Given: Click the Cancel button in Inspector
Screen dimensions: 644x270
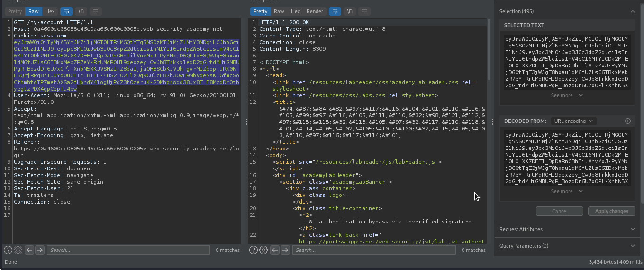Looking at the screenshot, I should click(560, 211).
